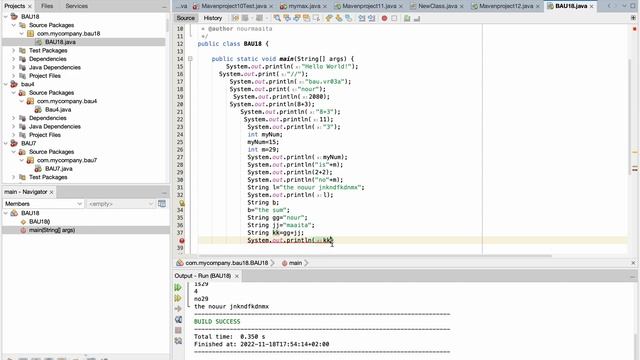640x360 pixels.
Task: Click Shift Line Right icon
Action: [x=371, y=18]
